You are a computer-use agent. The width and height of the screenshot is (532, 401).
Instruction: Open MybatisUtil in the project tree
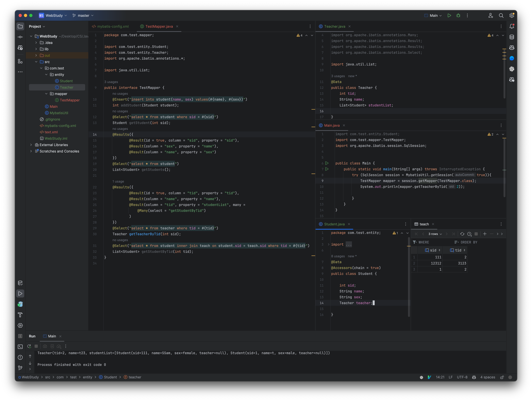coord(59,113)
